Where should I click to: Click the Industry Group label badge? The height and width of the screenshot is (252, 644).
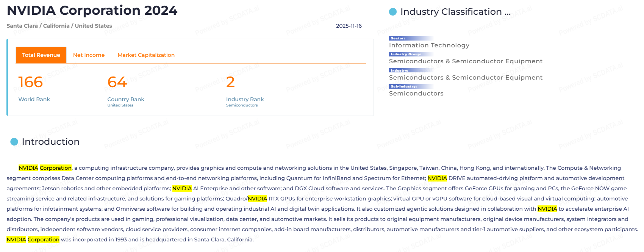point(406,54)
